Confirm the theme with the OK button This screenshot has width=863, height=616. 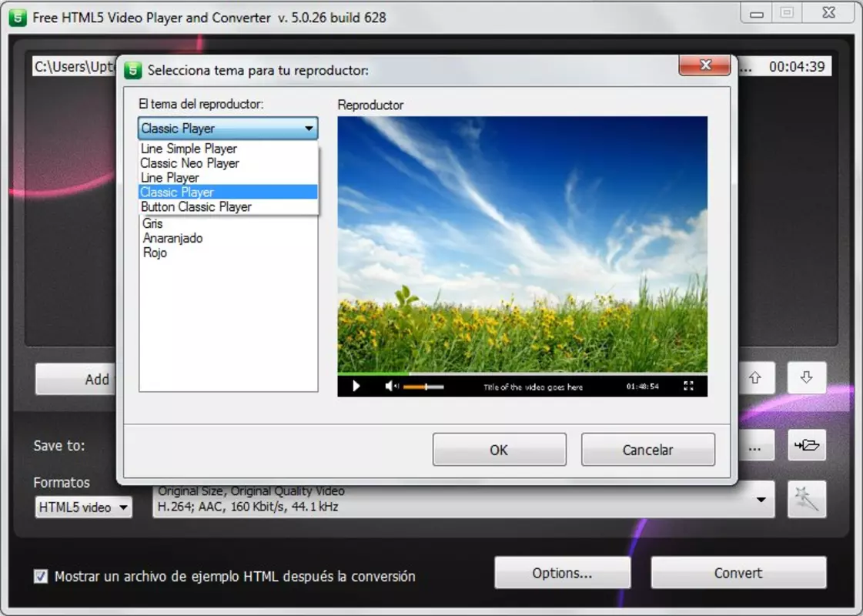click(x=499, y=450)
